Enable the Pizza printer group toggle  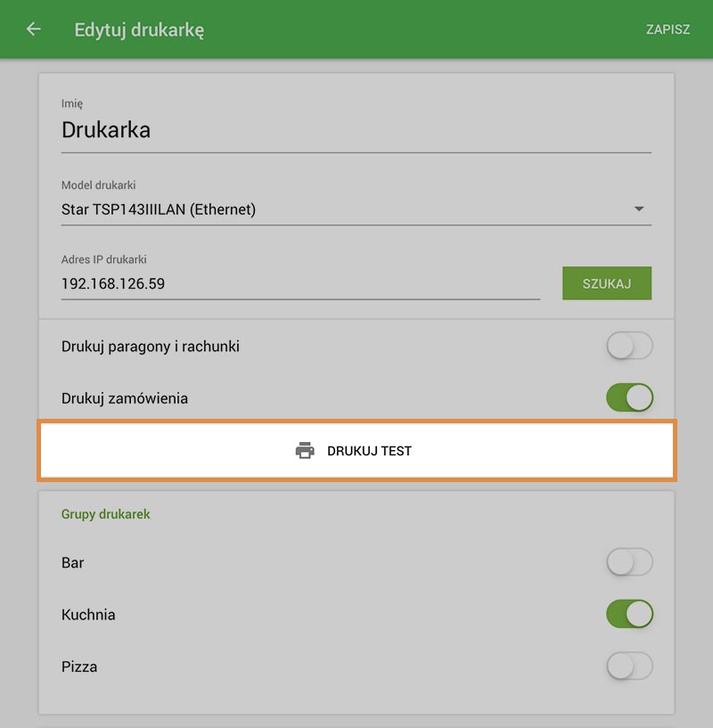pyautogui.click(x=629, y=667)
